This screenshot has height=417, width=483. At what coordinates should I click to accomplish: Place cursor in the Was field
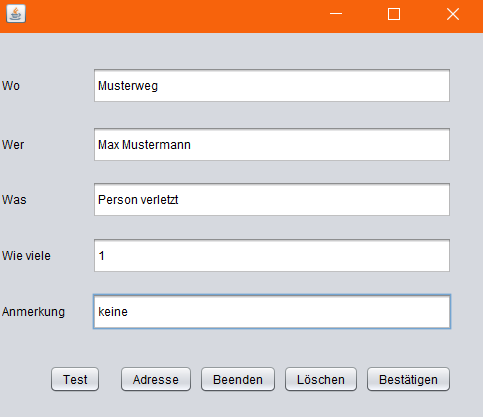tap(272, 199)
